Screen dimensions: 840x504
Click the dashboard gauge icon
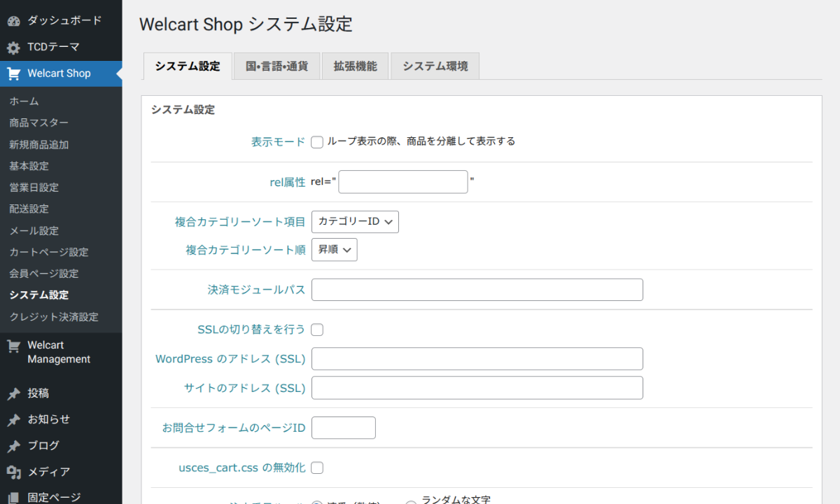(x=13, y=21)
